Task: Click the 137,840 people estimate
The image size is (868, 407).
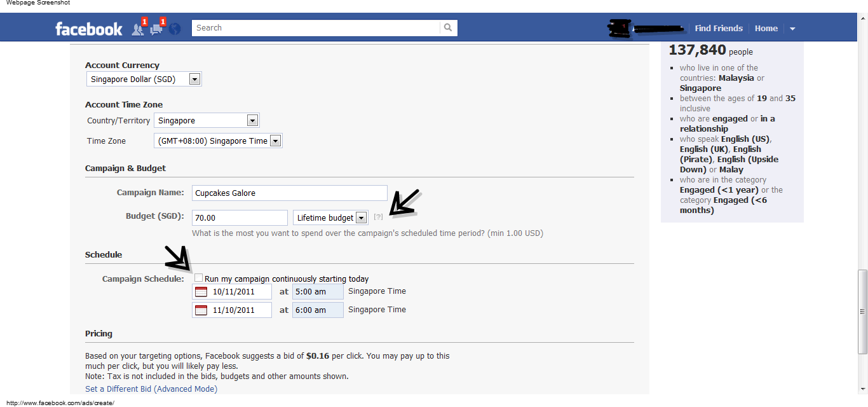Action: click(x=710, y=50)
